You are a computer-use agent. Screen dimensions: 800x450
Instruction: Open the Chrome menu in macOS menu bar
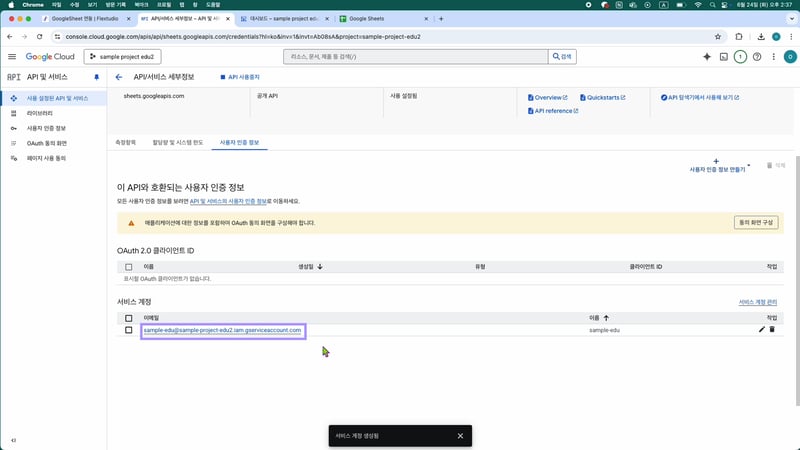tap(33, 5)
